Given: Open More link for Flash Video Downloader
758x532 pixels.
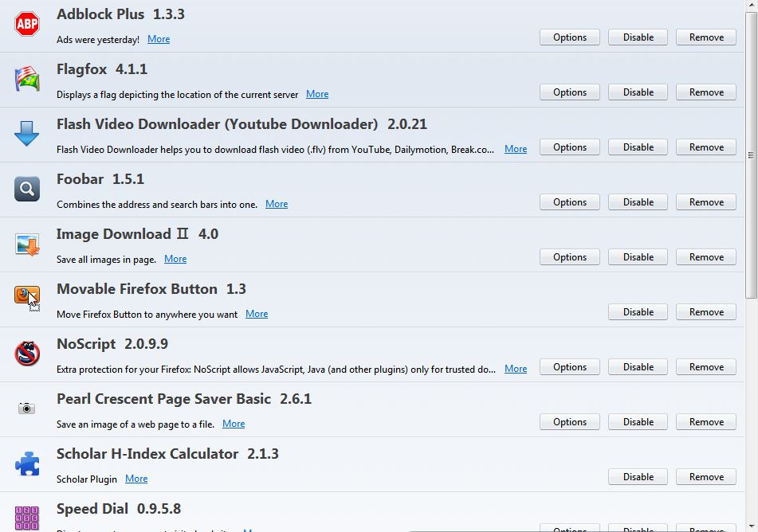Looking at the screenshot, I should (x=516, y=149).
